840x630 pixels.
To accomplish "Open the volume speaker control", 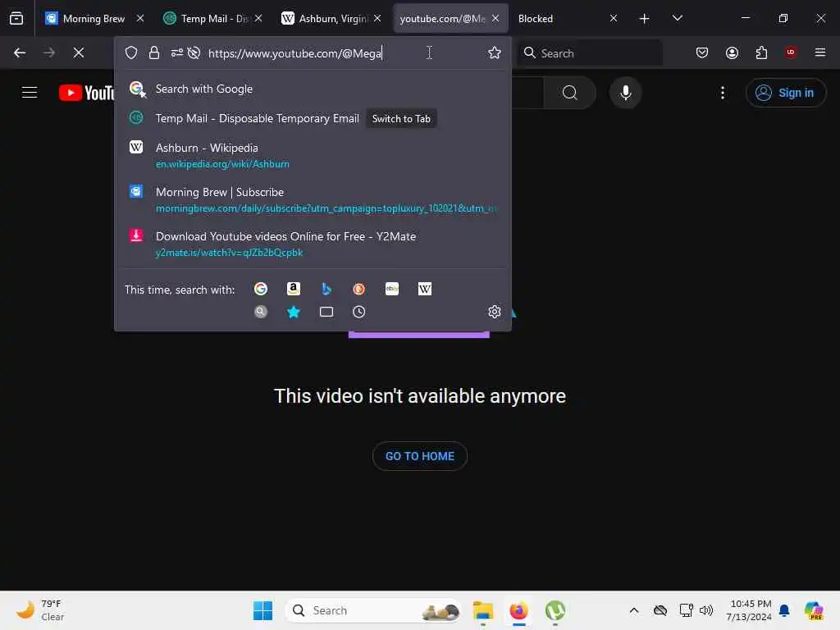I will point(706,610).
